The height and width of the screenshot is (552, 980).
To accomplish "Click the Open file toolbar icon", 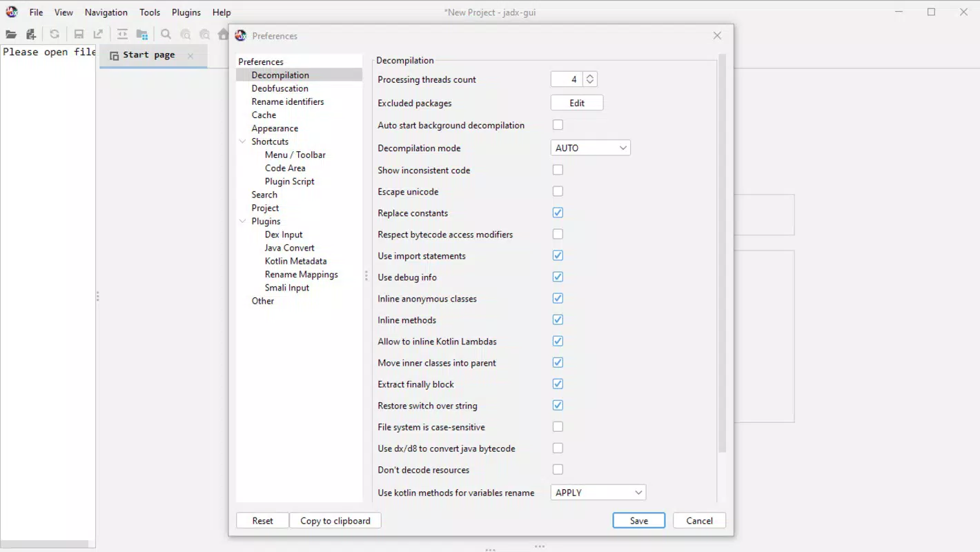I will coord(11,34).
